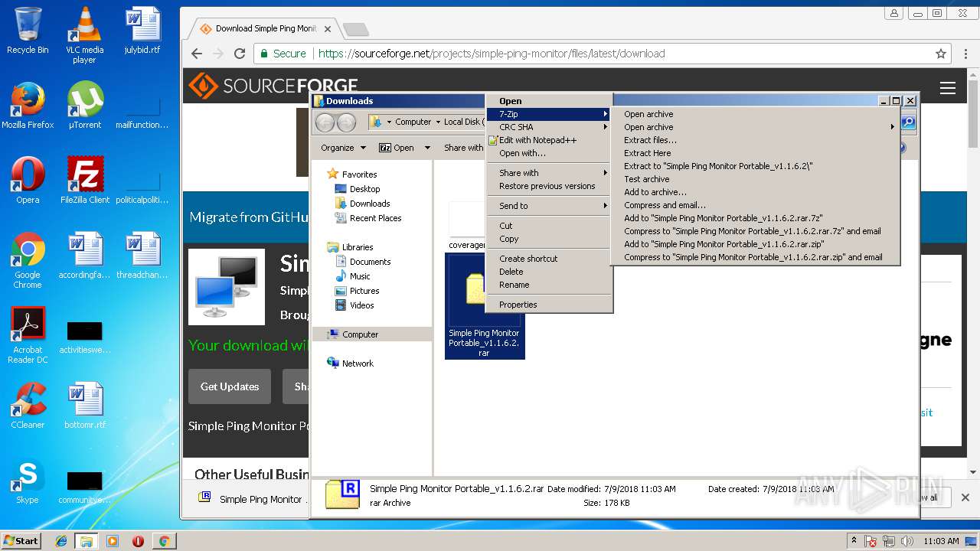Open julybid.rtf document on desktop
The image size is (980, 551).
coord(142,31)
